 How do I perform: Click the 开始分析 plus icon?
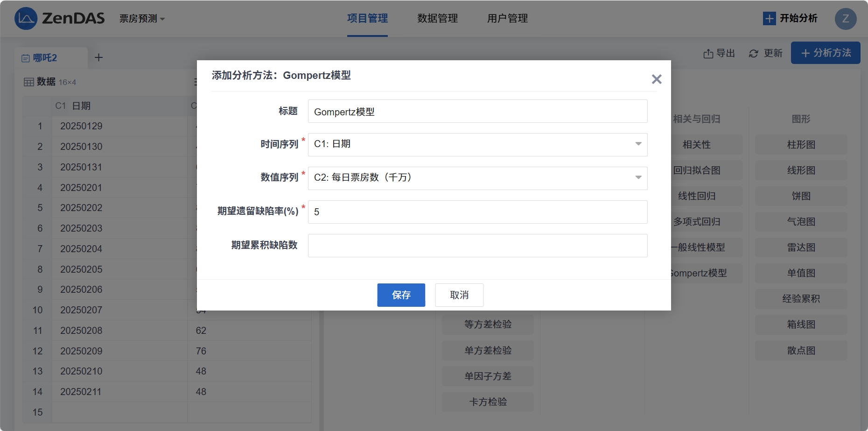[769, 19]
